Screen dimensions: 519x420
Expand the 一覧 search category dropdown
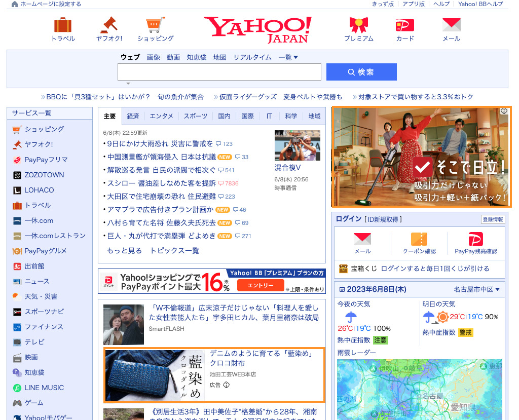(x=288, y=57)
